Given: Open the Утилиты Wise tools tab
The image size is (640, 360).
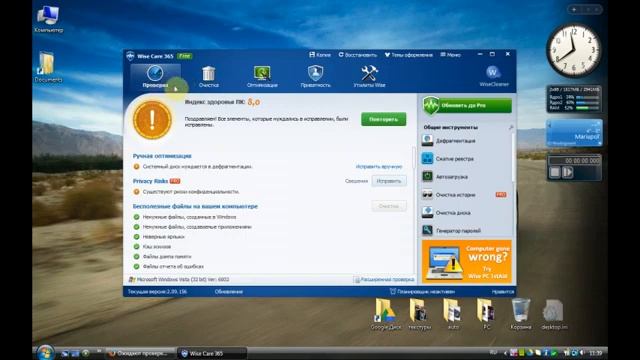Looking at the screenshot, I should click(369, 77).
